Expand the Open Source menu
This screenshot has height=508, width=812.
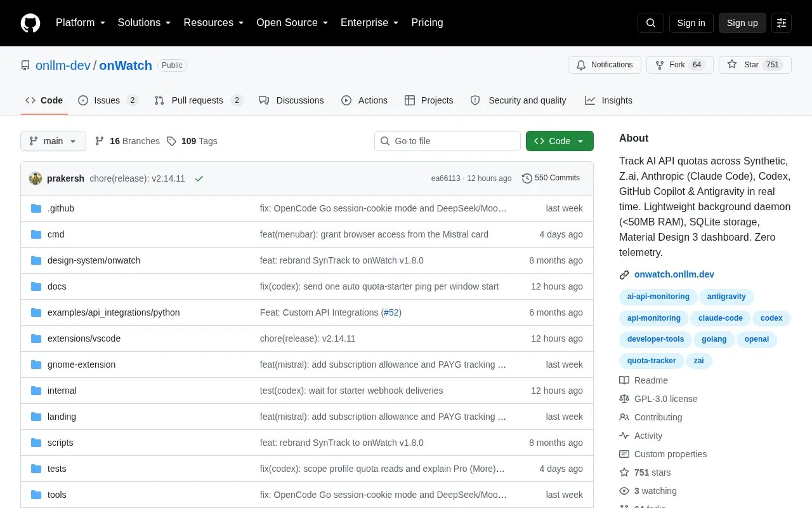coord(292,23)
